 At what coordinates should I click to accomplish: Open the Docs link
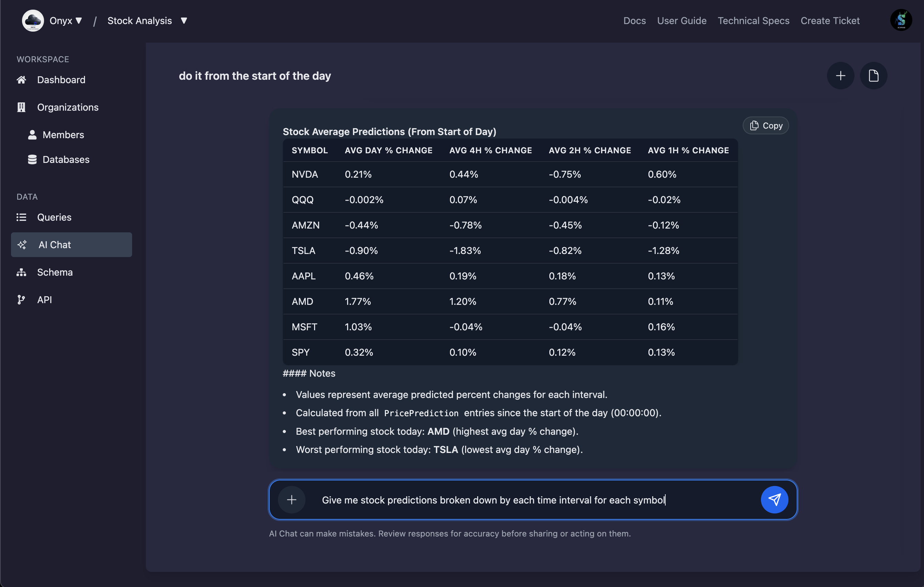pyautogui.click(x=634, y=21)
